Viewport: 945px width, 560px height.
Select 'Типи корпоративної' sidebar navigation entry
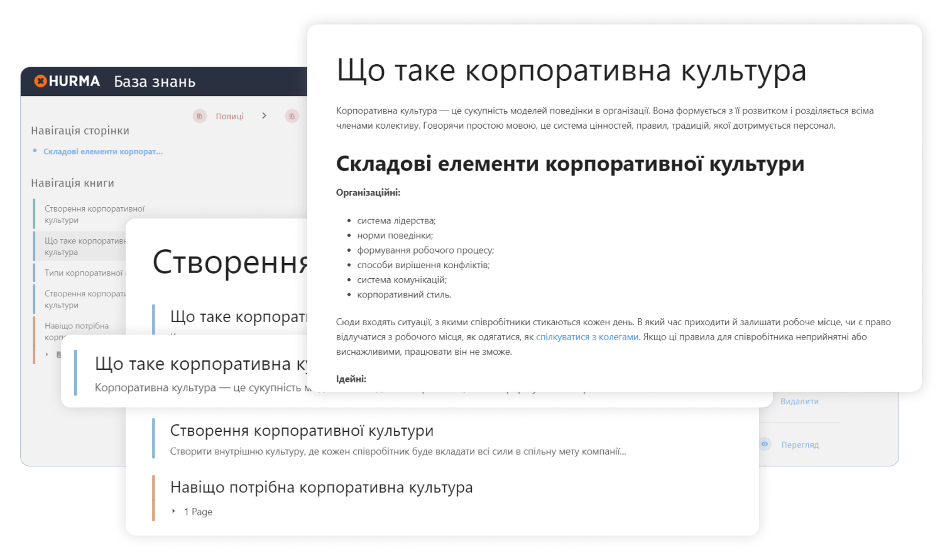point(84,273)
